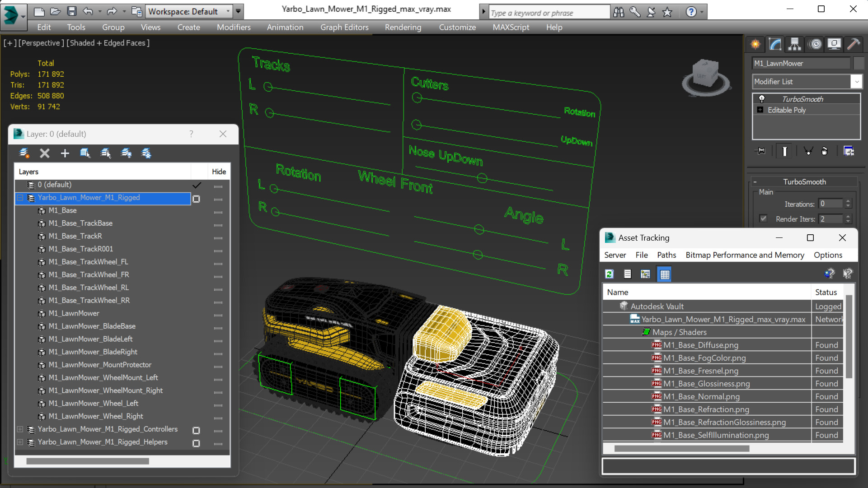This screenshot has width=868, height=488.
Task: Add selection to layer plus icon
Action: point(65,153)
